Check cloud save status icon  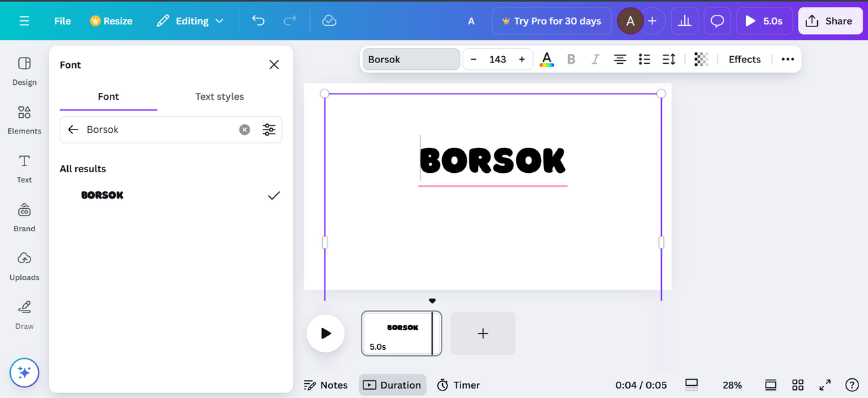tap(330, 21)
